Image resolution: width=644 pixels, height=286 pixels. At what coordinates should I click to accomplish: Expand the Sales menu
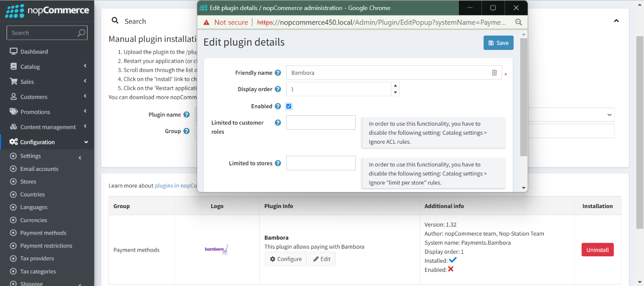click(x=85, y=81)
